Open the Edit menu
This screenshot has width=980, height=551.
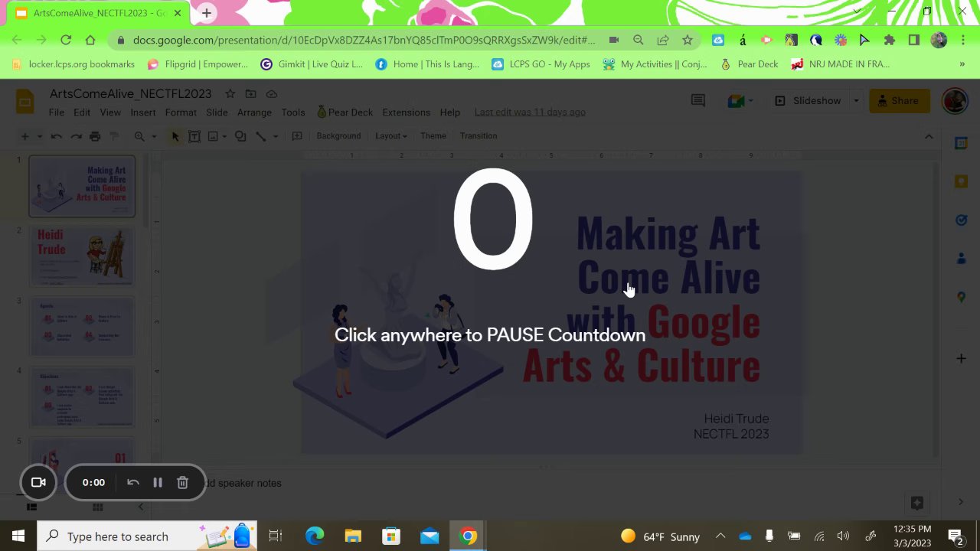tap(82, 112)
